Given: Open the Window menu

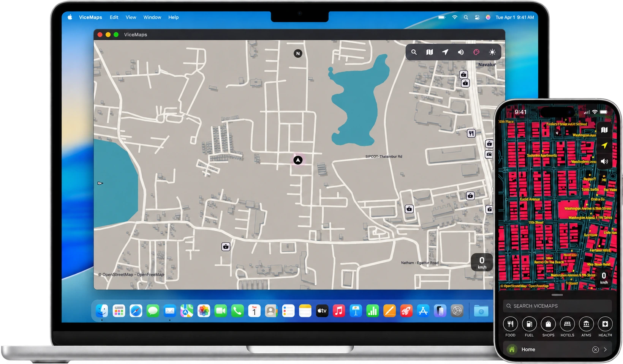Looking at the screenshot, I should [152, 17].
